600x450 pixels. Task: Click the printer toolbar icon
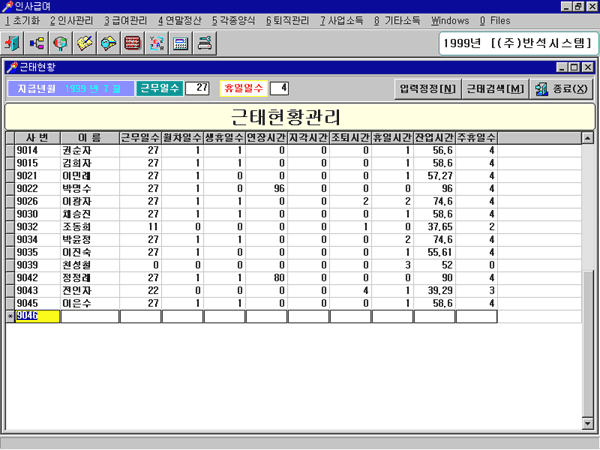coord(205,44)
